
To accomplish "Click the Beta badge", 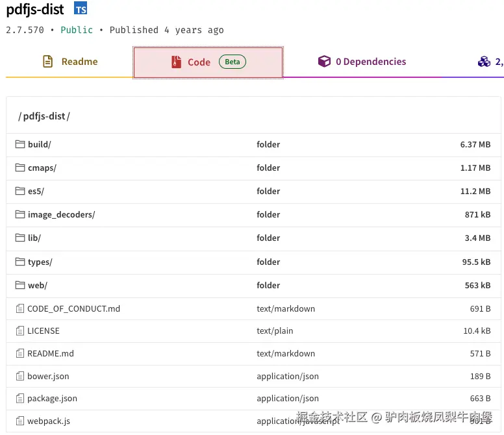I will coord(232,62).
